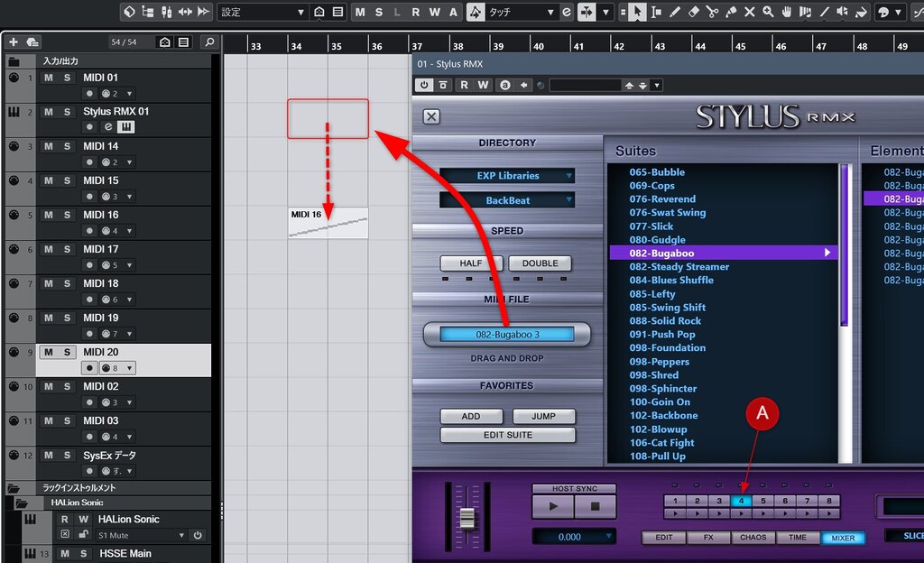
Task: Select the Erase tool
Action: click(x=694, y=12)
